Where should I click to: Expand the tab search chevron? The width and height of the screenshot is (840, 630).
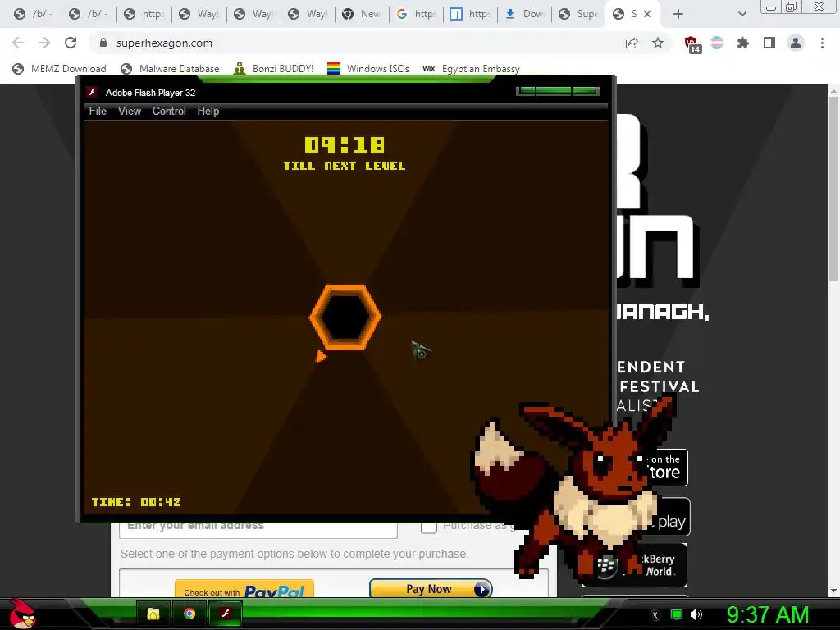coord(742,14)
